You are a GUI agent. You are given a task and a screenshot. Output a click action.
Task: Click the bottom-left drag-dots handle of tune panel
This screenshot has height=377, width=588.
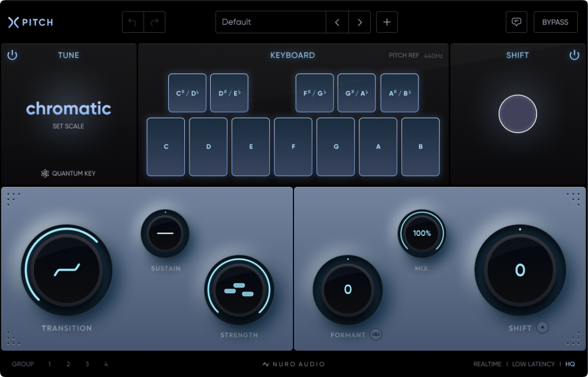point(14,338)
